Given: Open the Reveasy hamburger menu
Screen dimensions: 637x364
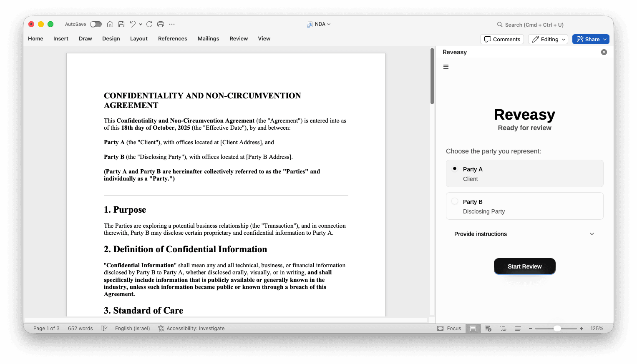Looking at the screenshot, I should point(446,67).
